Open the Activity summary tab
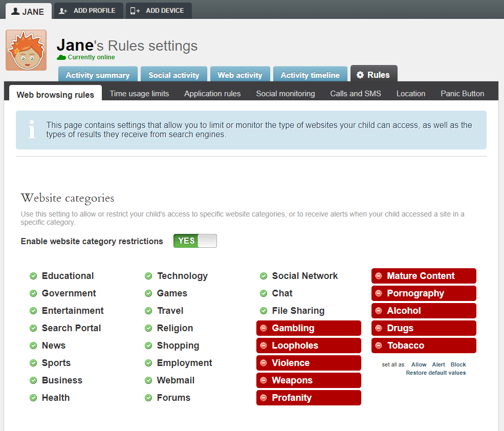Screen dimensions: 504x431 click(98, 74)
